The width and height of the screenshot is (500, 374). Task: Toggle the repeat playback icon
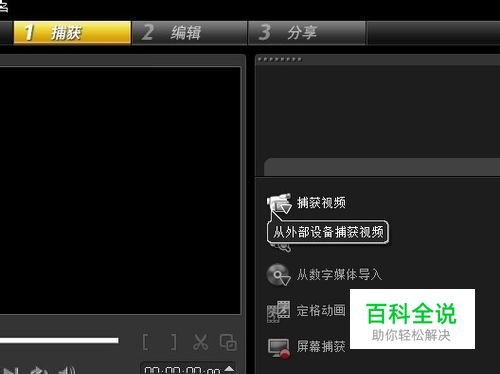(38, 370)
